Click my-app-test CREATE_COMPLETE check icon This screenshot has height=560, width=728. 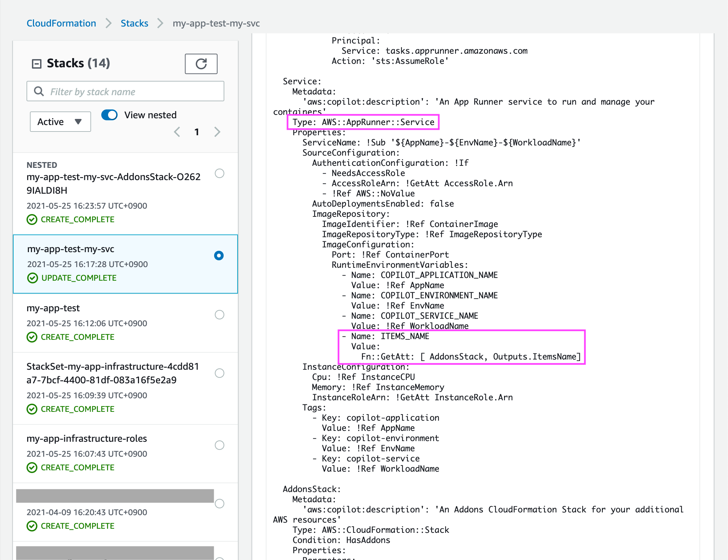(32, 337)
